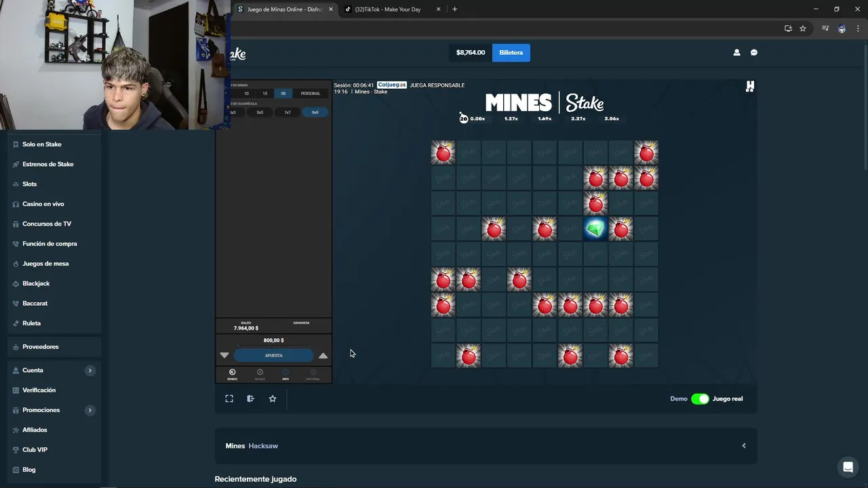Click the Hacksaw logo icon in game corner
The image size is (868, 488).
749,86
